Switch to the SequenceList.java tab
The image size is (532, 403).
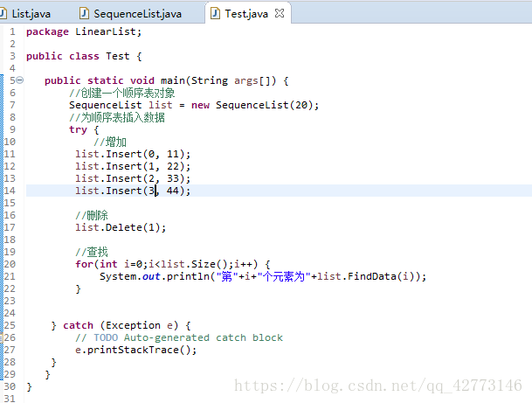(x=131, y=14)
